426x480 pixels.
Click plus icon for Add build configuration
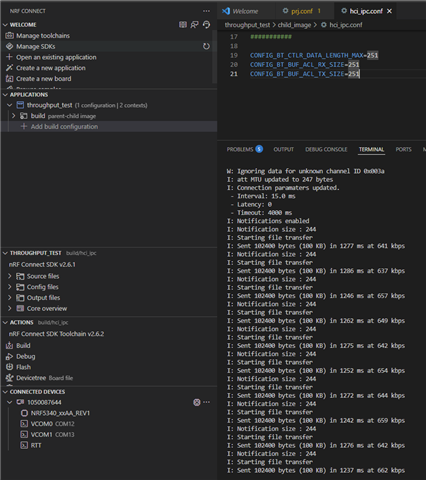point(24,127)
